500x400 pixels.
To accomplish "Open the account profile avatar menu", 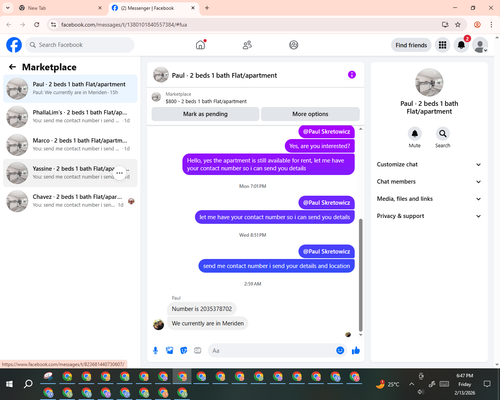I will click(x=480, y=45).
